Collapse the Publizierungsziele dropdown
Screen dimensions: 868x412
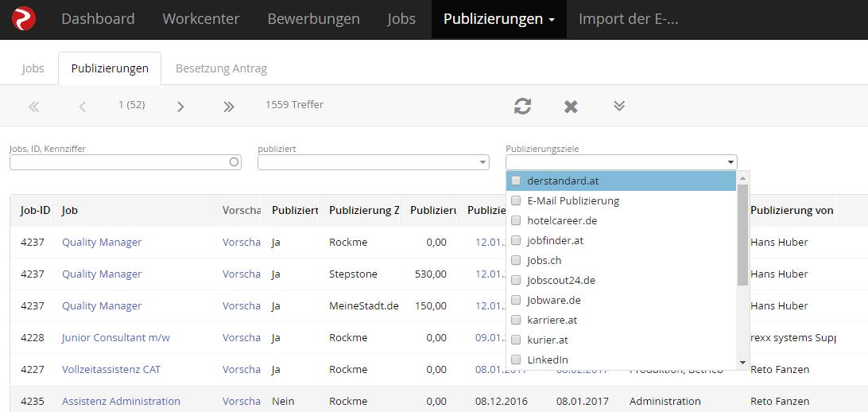coord(731,162)
